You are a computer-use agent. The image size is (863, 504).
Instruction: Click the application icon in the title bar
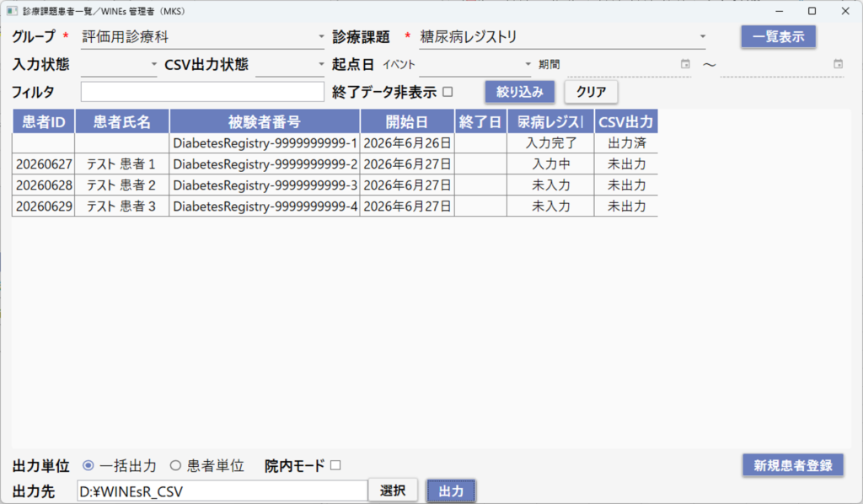point(12,11)
